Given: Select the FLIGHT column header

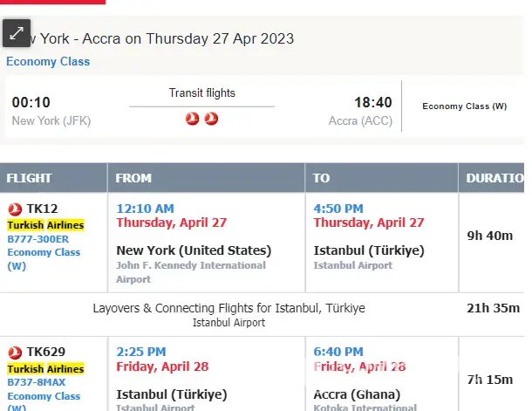Looking at the screenshot, I should tap(30, 178).
